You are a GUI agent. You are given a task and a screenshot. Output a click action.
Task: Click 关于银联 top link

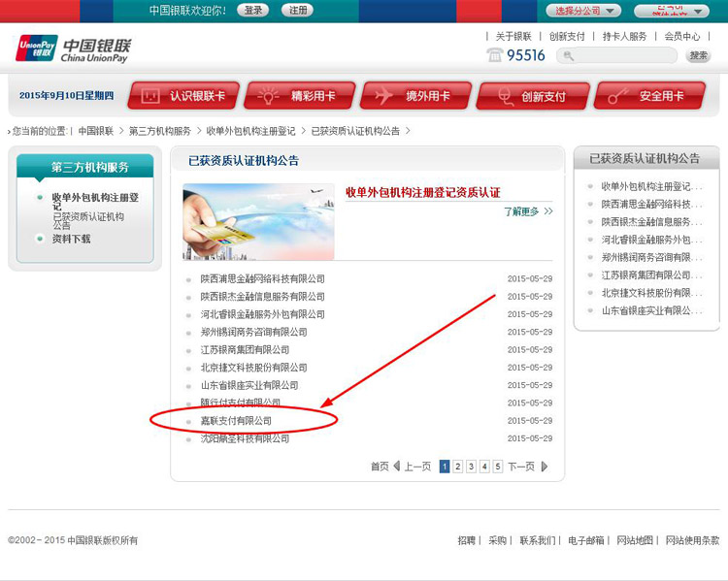click(x=513, y=36)
